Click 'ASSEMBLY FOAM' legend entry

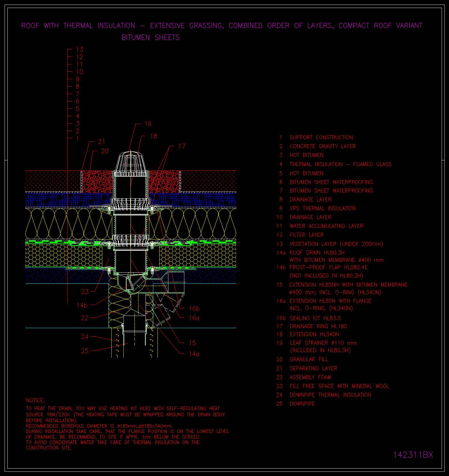(310, 377)
